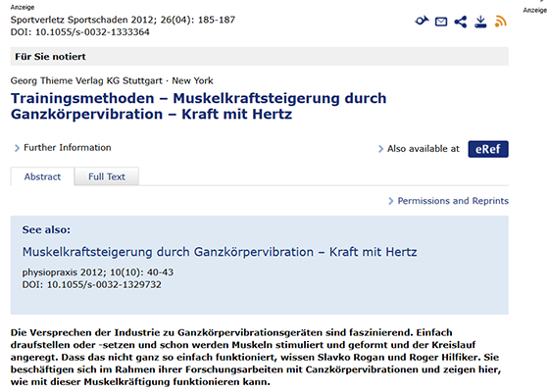The image size is (549, 392).
Task: Click the Further Information label text
Action: pyautogui.click(x=68, y=148)
